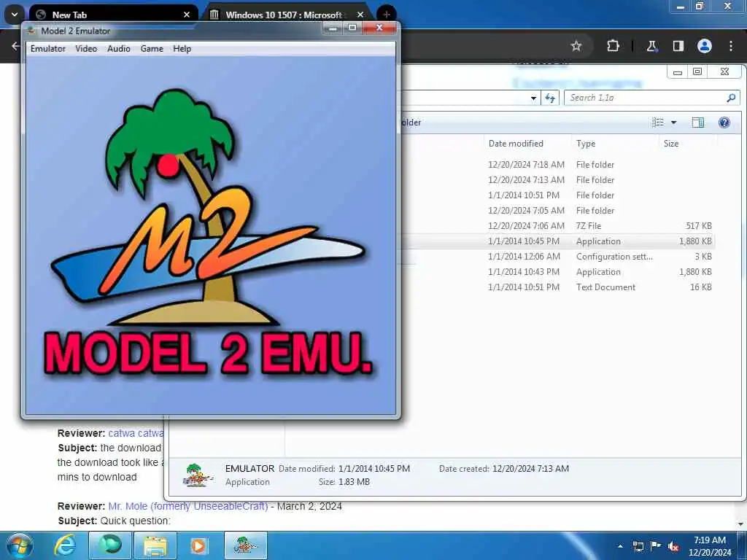The height and width of the screenshot is (560, 747).
Task: Open the Action Center flag icon
Action: point(656,545)
